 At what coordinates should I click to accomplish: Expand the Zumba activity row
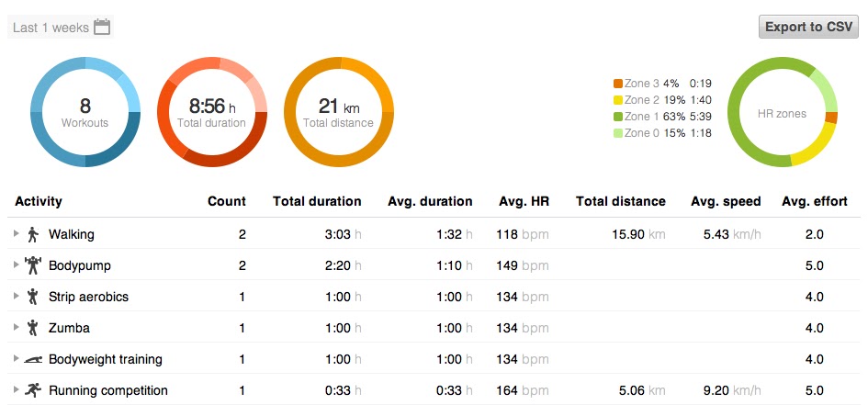pos(17,328)
